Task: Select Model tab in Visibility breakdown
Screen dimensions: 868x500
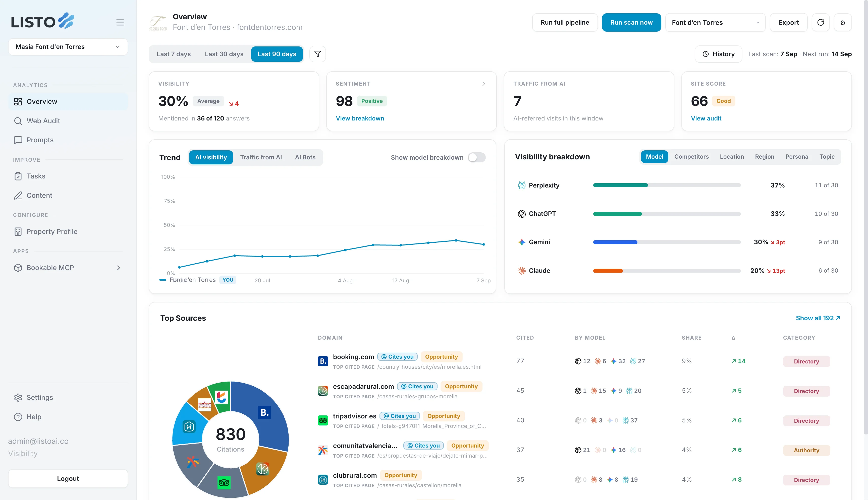Action: click(654, 157)
